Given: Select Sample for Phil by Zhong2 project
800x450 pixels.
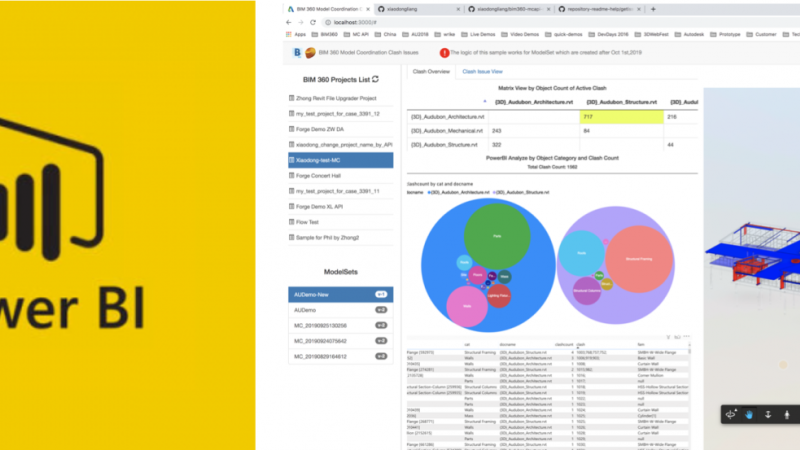Looking at the screenshot, I should pos(341,237).
